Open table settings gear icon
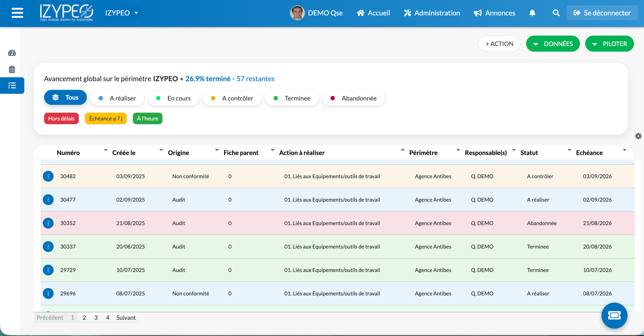The width and height of the screenshot is (644, 336). coord(638,136)
